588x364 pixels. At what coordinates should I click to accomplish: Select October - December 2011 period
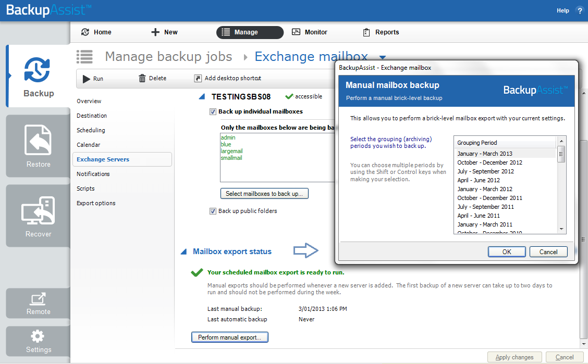point(505,198)
